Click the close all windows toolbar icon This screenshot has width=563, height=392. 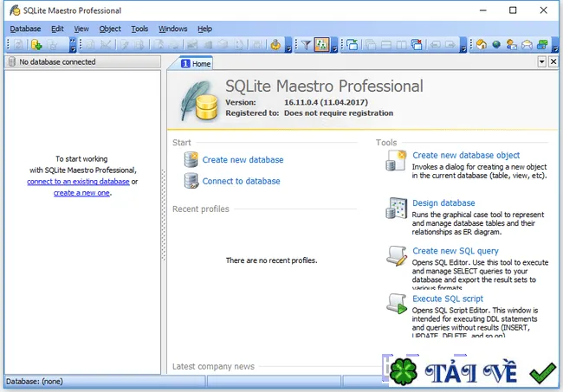pyautogui.click(x=417, y=45)
